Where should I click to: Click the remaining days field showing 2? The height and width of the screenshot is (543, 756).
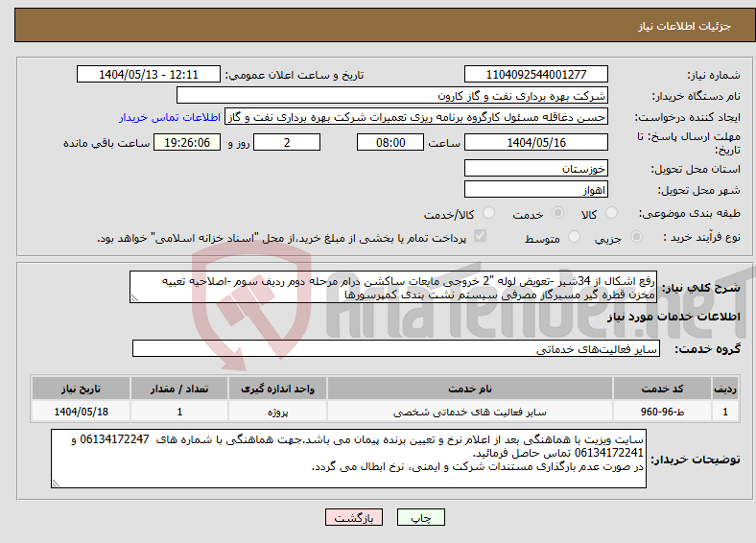pyautogui.click(x=287, y=142)
